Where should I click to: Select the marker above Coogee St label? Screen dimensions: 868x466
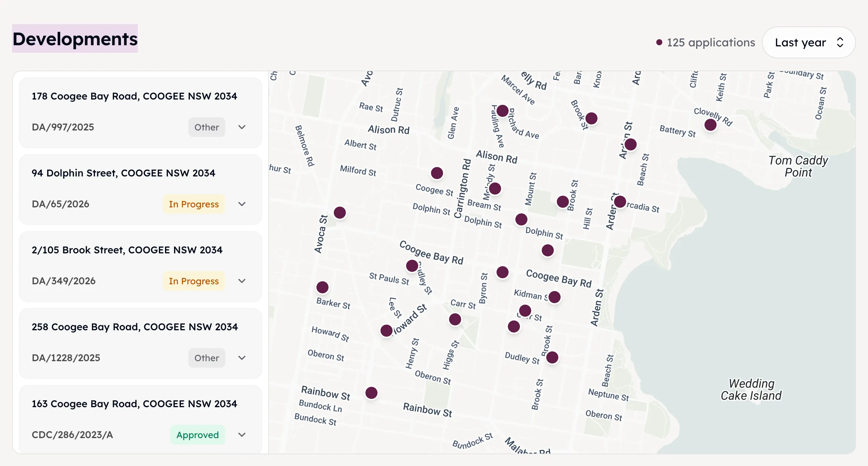point(437,173)
